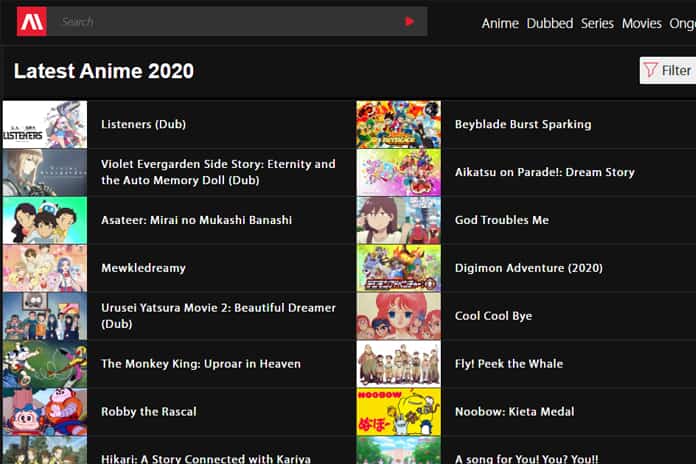
Task: Click the red search arrow button
Action: 409,21
